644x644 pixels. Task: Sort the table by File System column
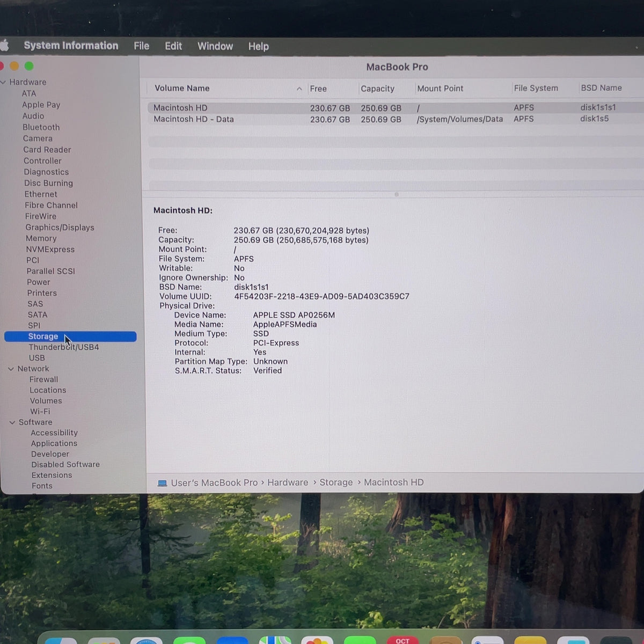[536, 88]
